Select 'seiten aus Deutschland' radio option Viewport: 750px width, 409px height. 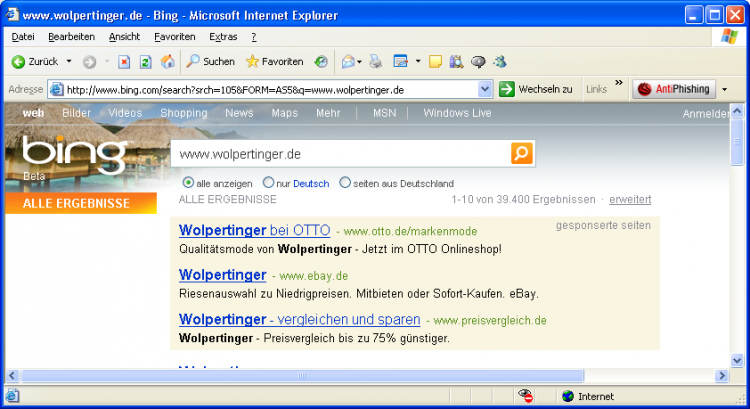tap(346, 183)
